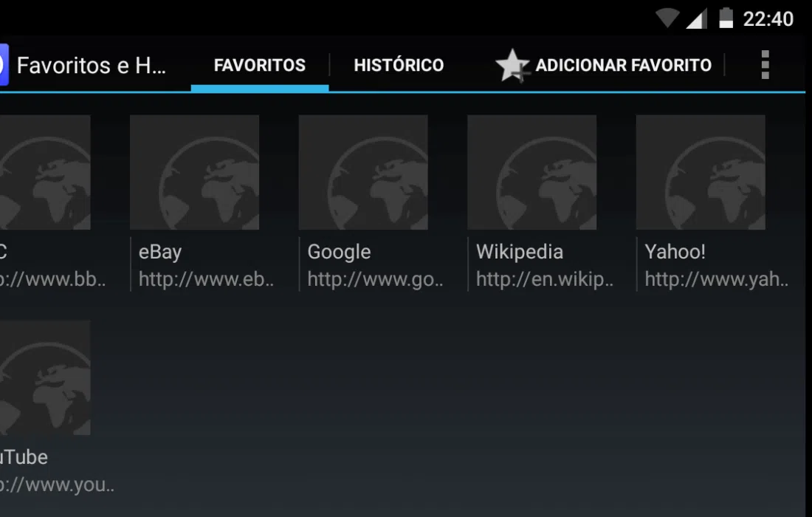
Task: Open the eBay bookmark thumbnail
Action: [194, 172]
